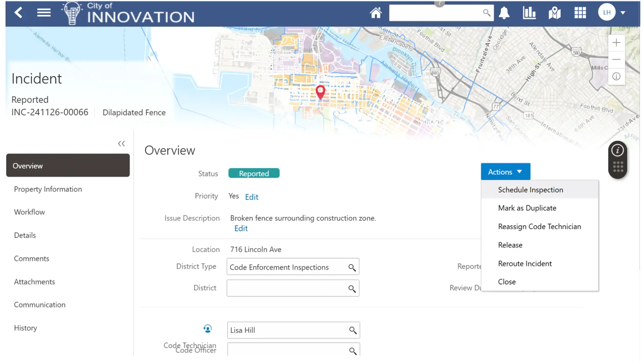Edit the Issue Description text

point(241,229)
